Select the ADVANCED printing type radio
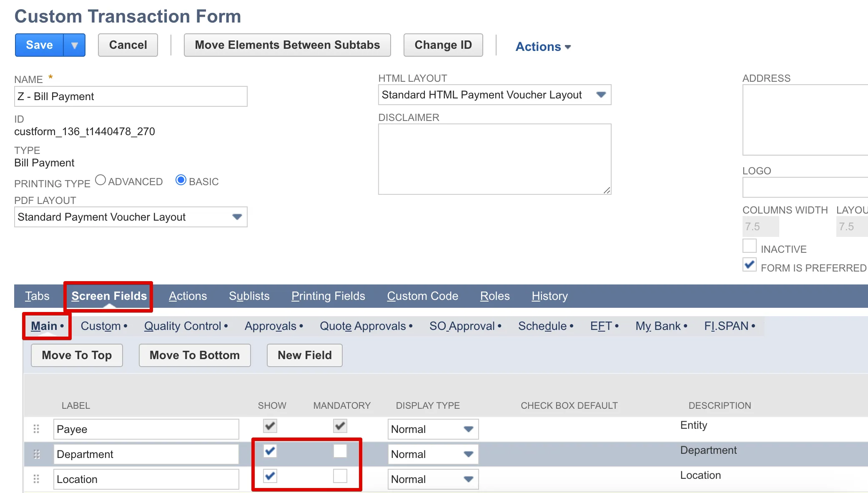868x493 pixels. point(100,180)
